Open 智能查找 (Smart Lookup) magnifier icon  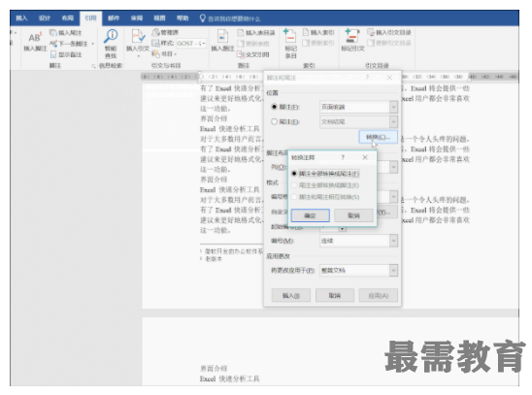(111, 36)
